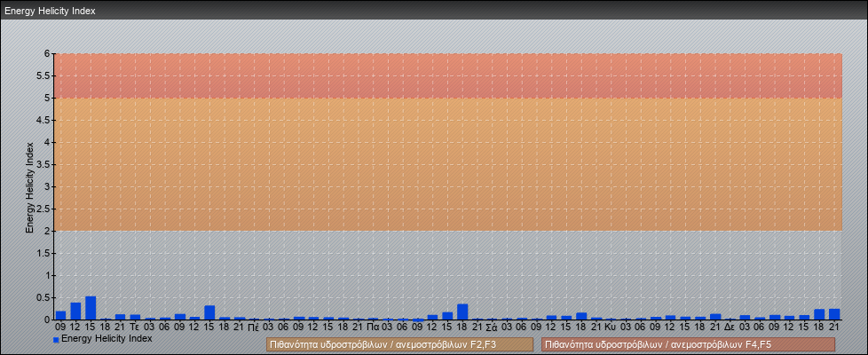This screenshot has height=355, width=868.
Task: Click the y-axis value 2
Action: tap(48, 231)
